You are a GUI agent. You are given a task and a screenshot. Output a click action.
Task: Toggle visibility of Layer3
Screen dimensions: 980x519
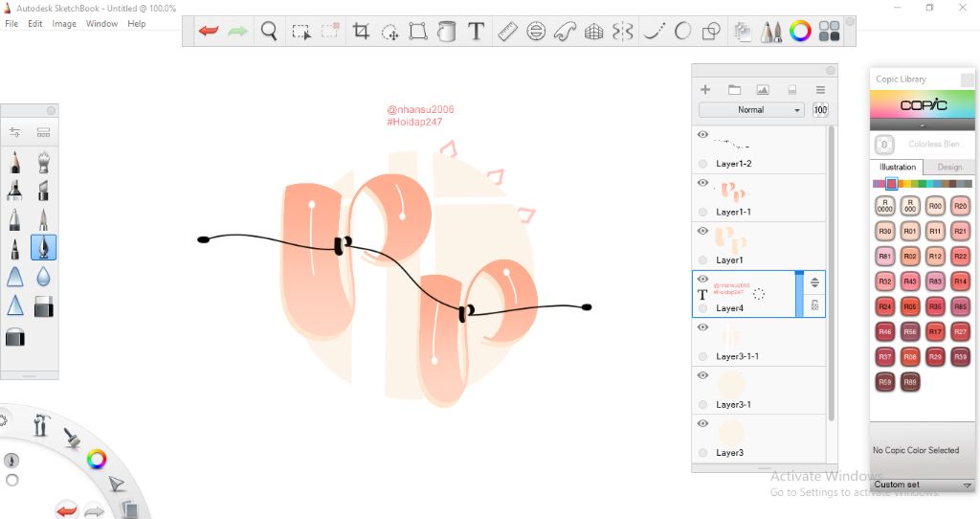pyautogui.click(x=702, y=423)
